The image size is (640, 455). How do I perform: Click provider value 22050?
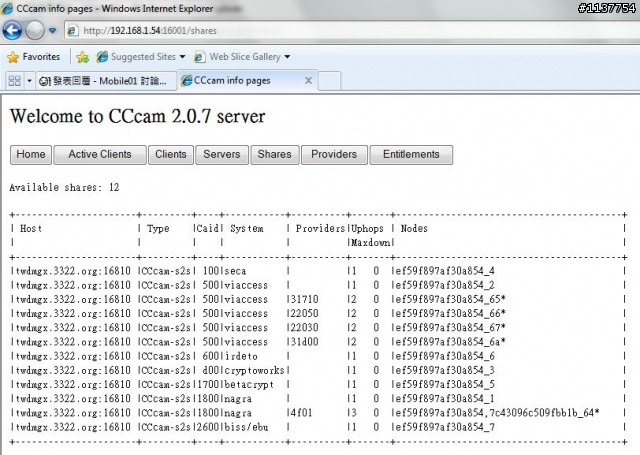click(304, 314)
